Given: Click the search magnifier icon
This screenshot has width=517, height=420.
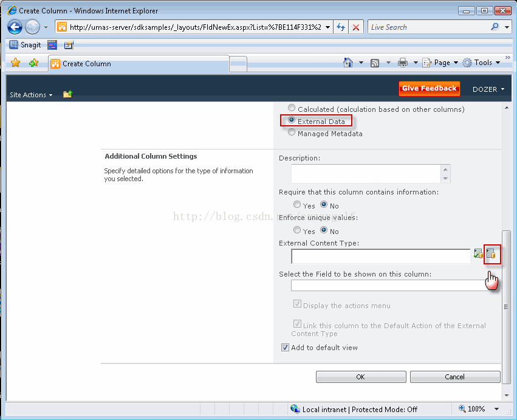Looking at the screenshot, I should tap(495, 27).
